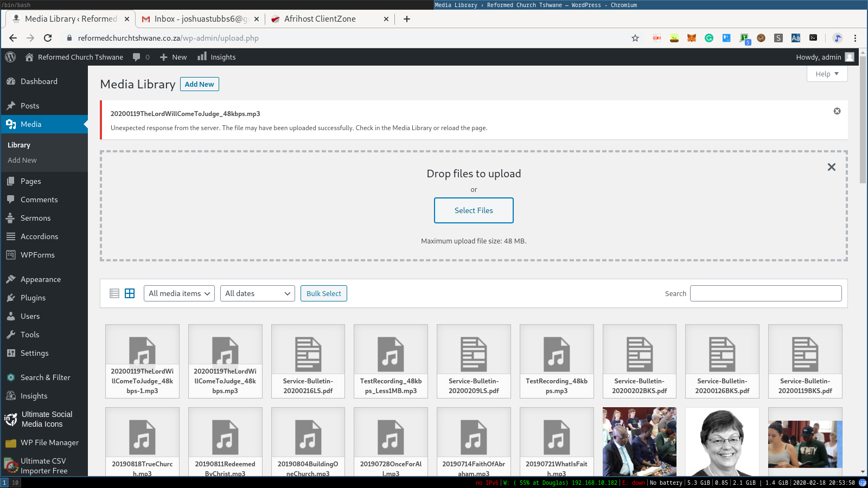
Task: Open the Users menu item
Action: 44,316
